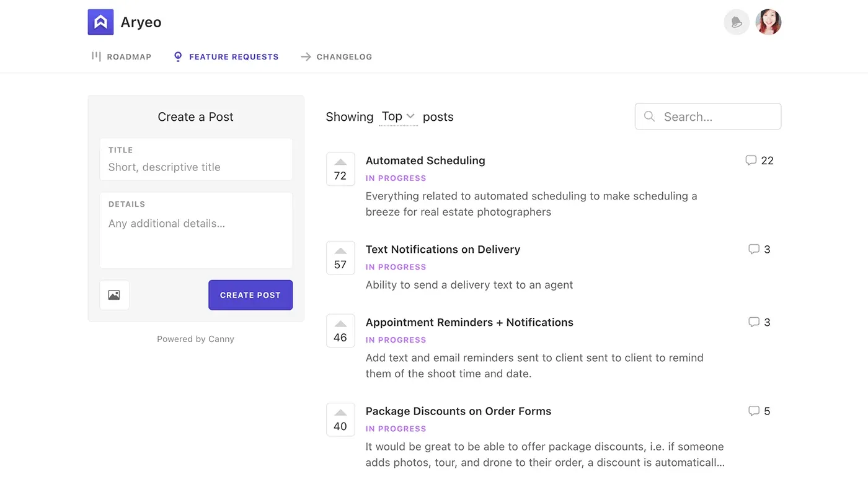Upvote Package Discounts on Order Forms

[340, 419]
